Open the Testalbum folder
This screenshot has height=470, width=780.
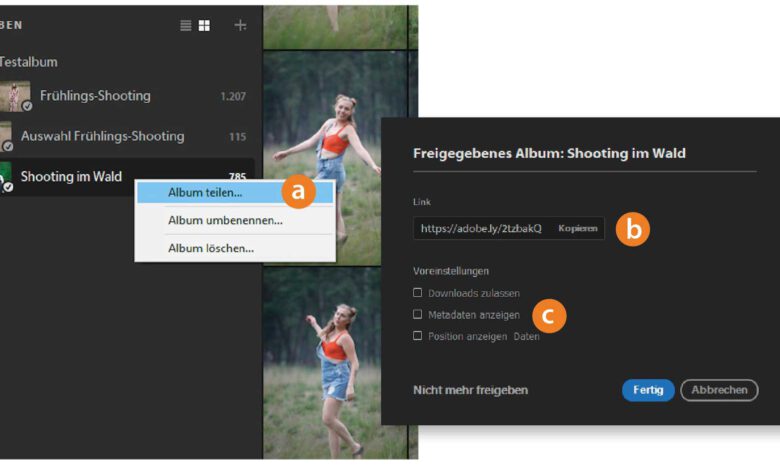(x=28, y=62)
